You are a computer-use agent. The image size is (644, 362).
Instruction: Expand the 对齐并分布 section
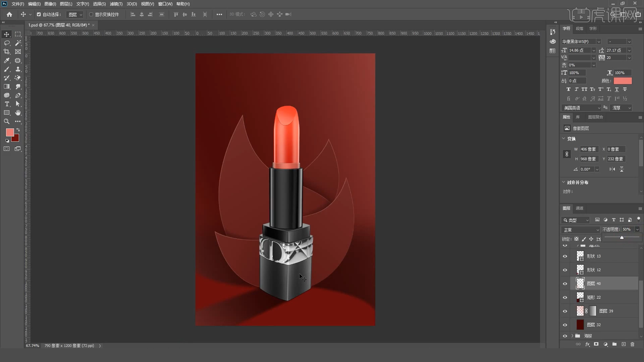tap(565, 182)
